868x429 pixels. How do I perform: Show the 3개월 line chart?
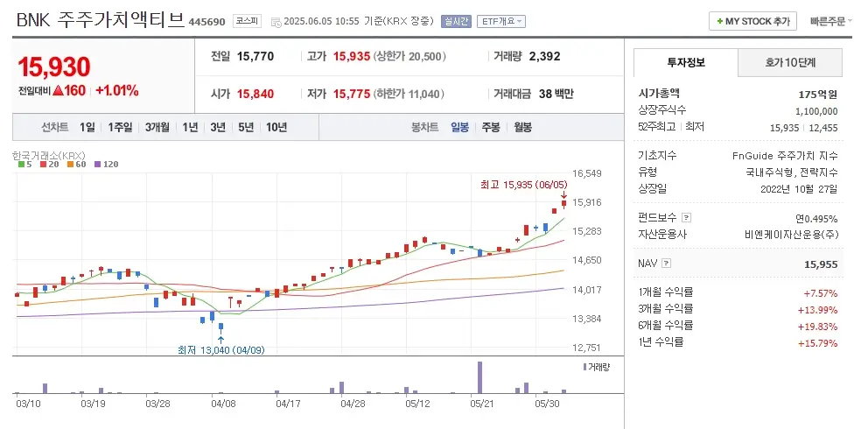(x=158, y=127)
